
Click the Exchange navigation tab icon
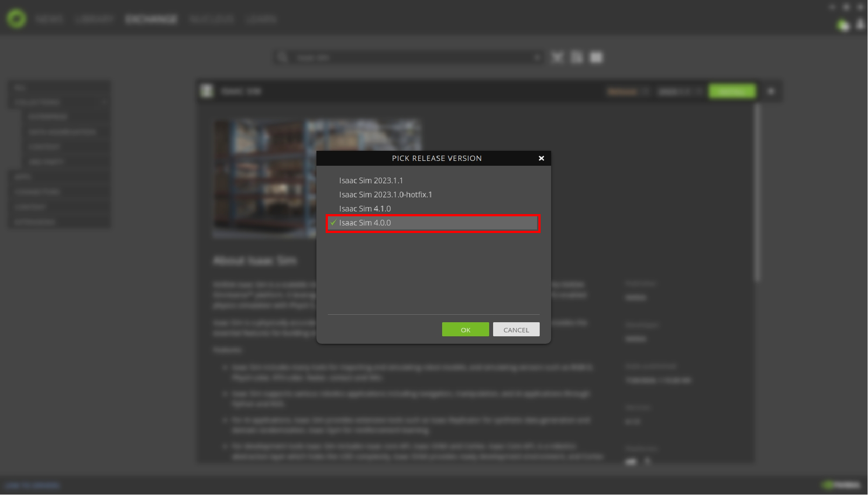pos(151,19)
